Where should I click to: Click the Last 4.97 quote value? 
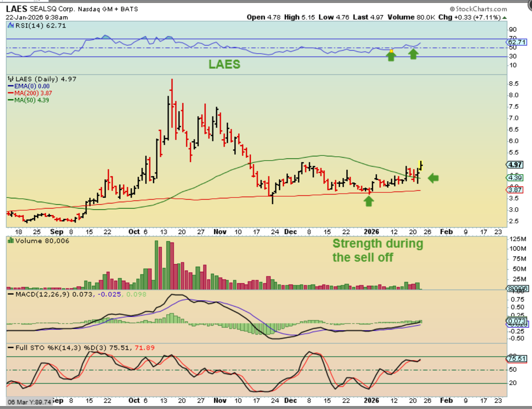click(x=368, y=17)
